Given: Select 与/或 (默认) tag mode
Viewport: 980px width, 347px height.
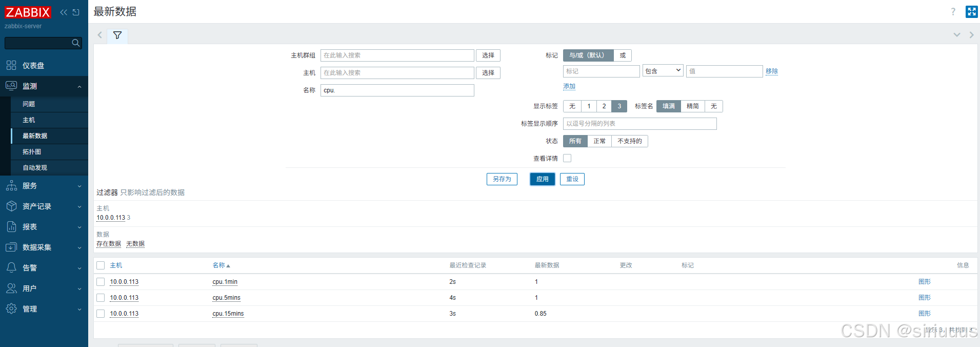Looking at the screenshot, I should click(588, 55).
